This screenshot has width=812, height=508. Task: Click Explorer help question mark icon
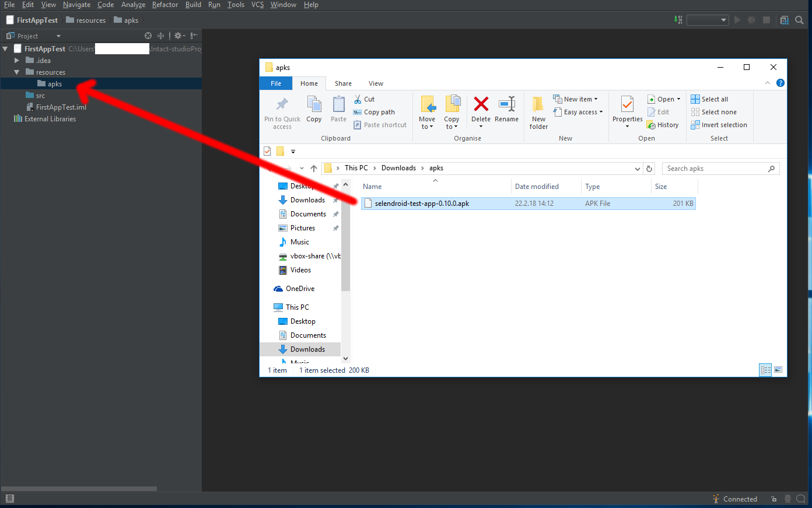coord(780,83)
